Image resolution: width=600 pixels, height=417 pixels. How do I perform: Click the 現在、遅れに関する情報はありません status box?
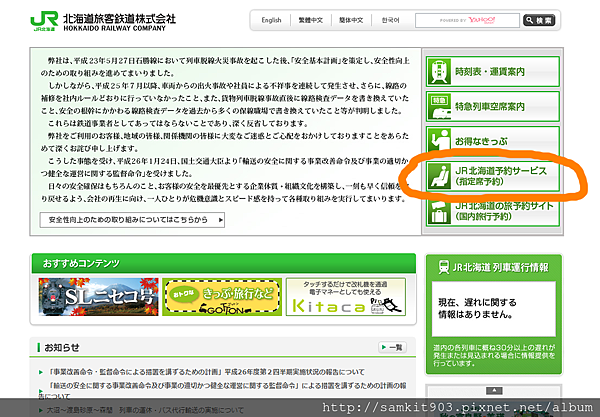click(494, 309)
